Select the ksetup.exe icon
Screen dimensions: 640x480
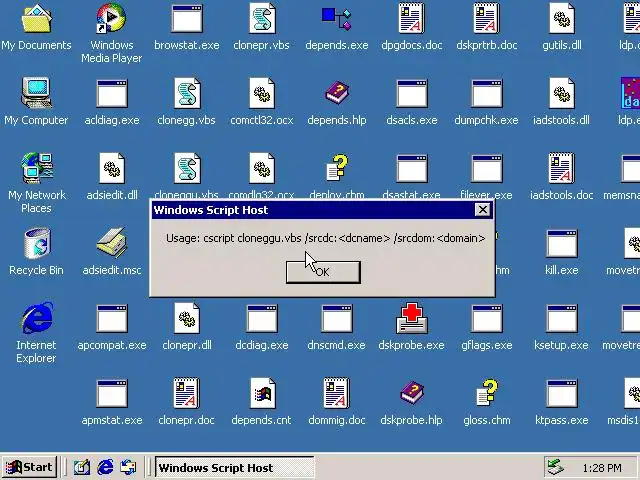click(x=562, y=319)
